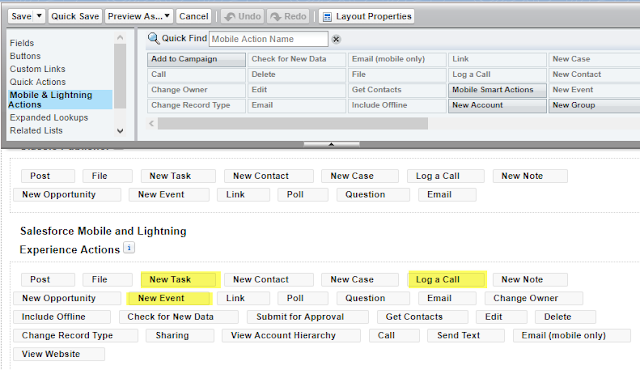Click the Quick Save button
The image size is (640, 370).
tap(75, 16)
